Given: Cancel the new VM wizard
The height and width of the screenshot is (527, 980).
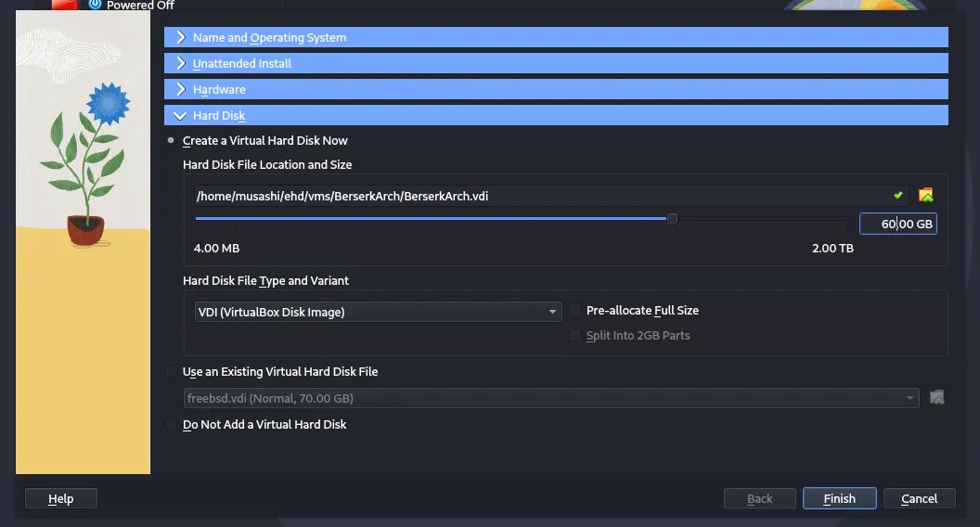Looking at the screenshot, I should click(x=919, y=498).
